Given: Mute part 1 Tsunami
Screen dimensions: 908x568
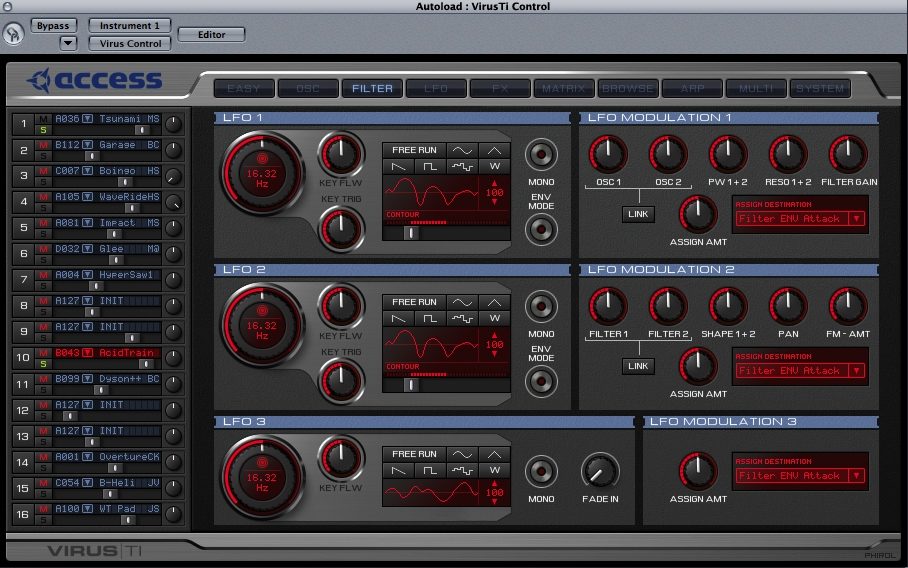Looking at the screenshot, I should coord(43,119).
